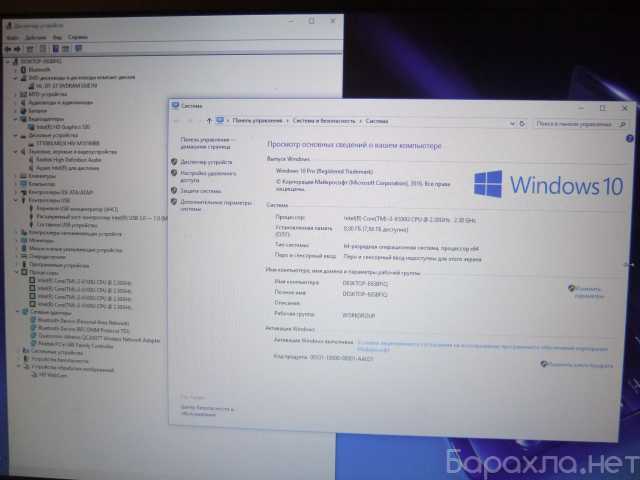Click the Up arrow in System window
The height and width of the screenshot is (480, 640).
209,121
